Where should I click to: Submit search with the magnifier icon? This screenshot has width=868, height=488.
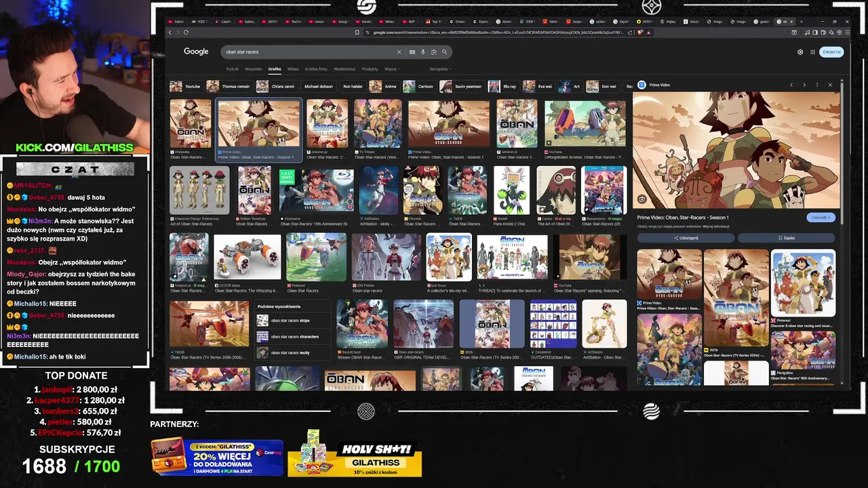(445, 52)
